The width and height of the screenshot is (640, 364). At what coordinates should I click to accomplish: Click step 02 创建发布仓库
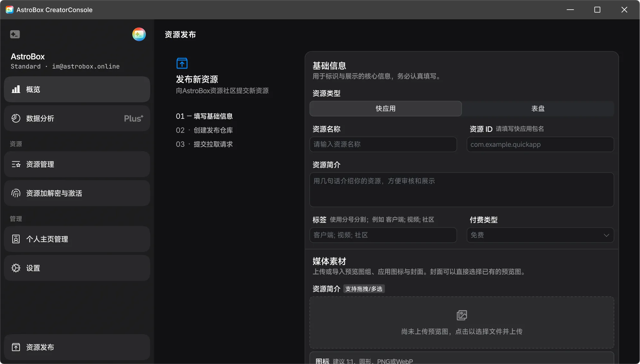[205, 130]
